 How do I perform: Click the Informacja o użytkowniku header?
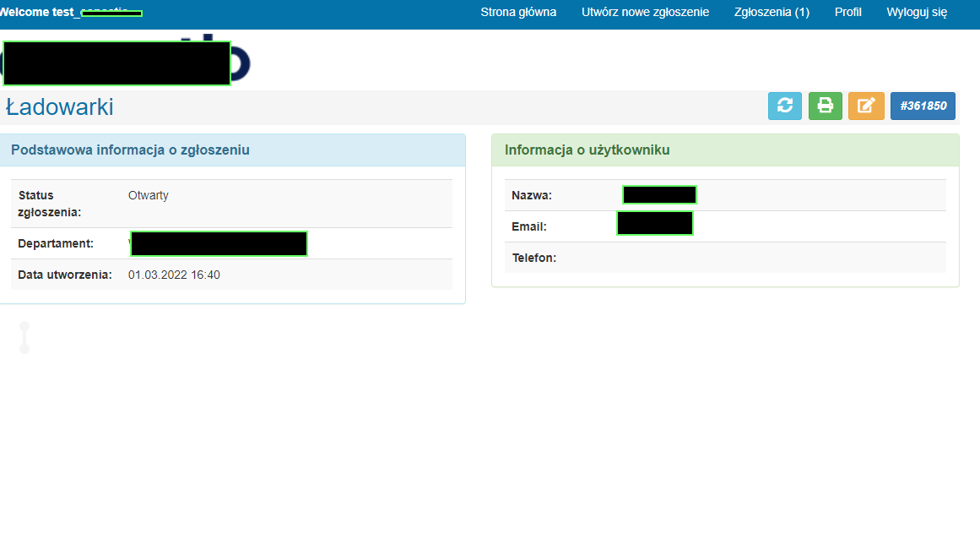point(587,150)
